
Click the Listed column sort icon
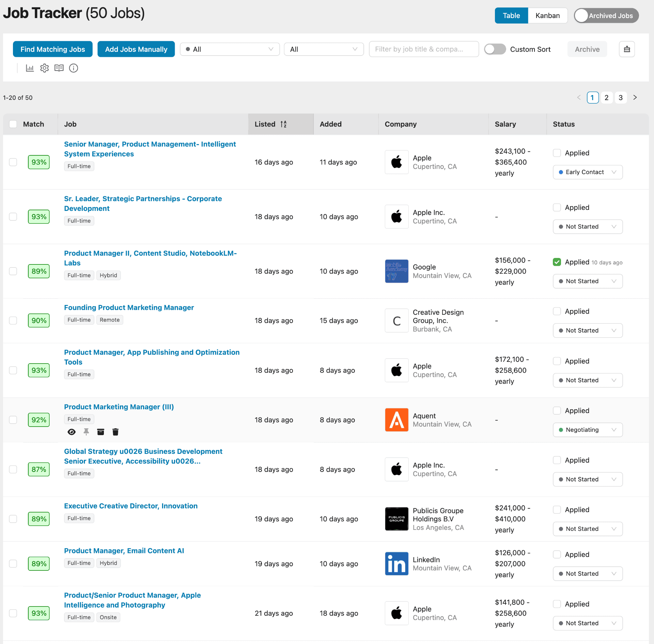click(283, 124)
